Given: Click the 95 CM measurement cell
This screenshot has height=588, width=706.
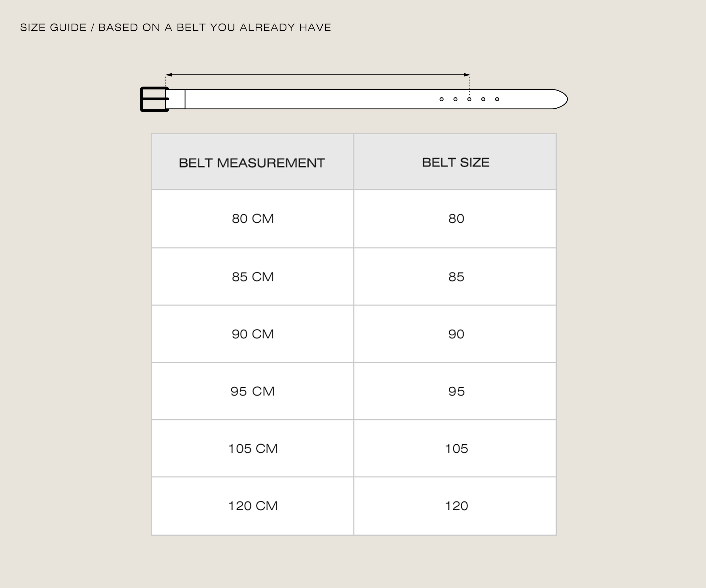Looking at the screenshot, I should 252,391.
